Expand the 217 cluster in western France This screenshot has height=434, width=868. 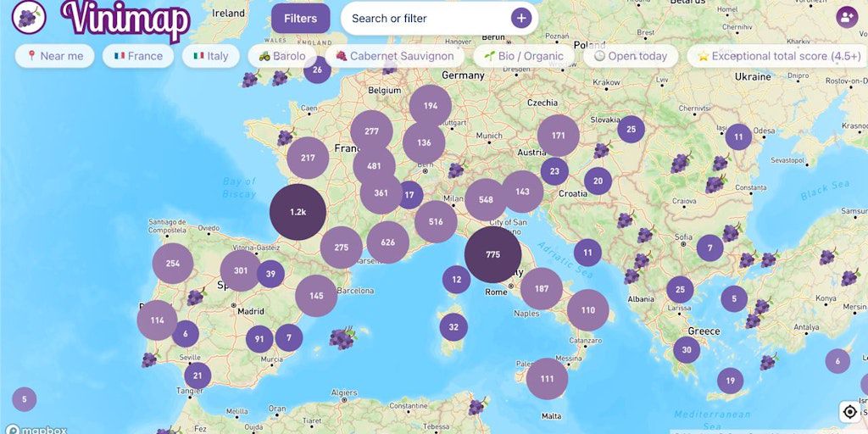(308, 158)
